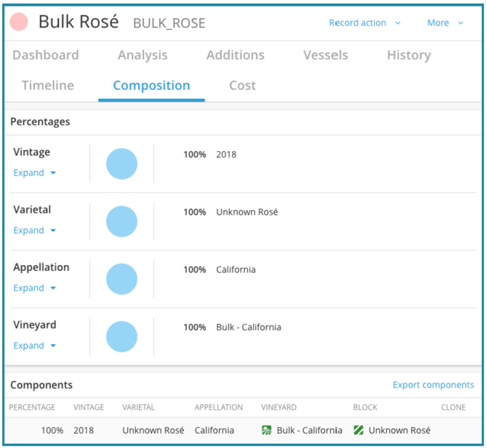Click the Unknown Rosé block icon
Viewport: 487px width, 448px height.
[358, 430]
